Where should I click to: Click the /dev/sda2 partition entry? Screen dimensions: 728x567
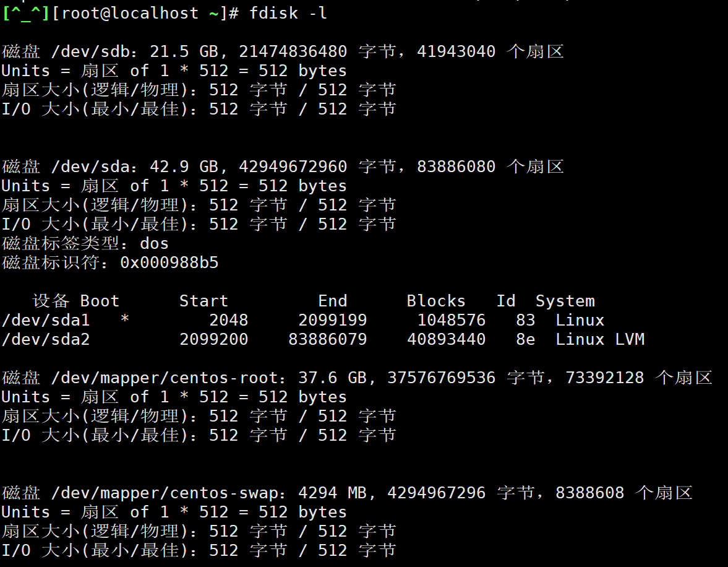pyautogui.click(x=46, y=339)
